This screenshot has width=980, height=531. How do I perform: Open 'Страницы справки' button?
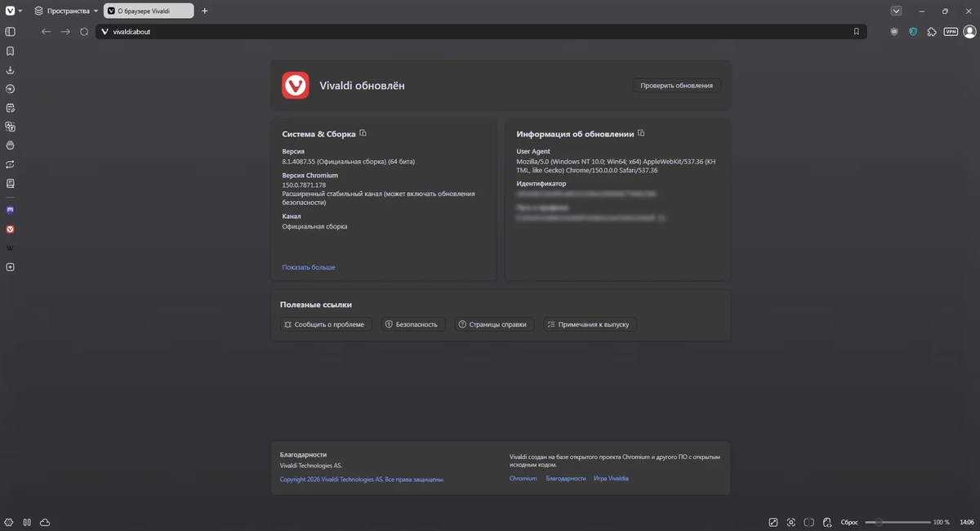[x=495, y=324]
